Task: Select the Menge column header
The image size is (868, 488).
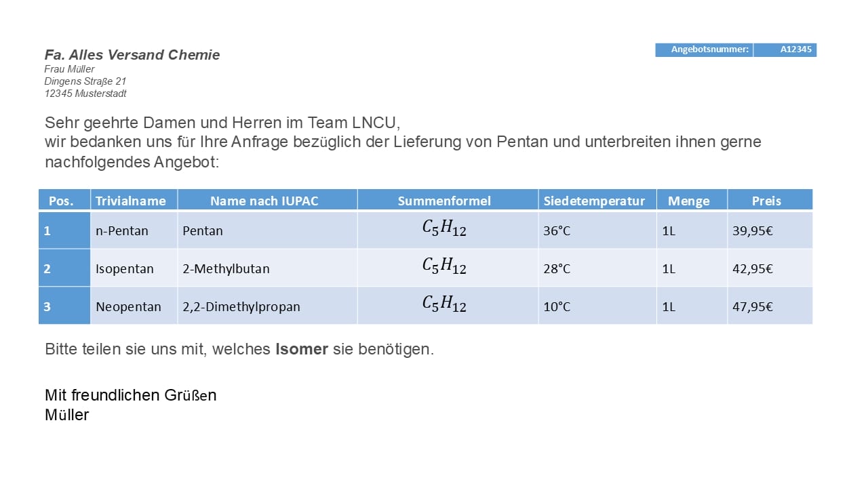Action: [688, 201]
